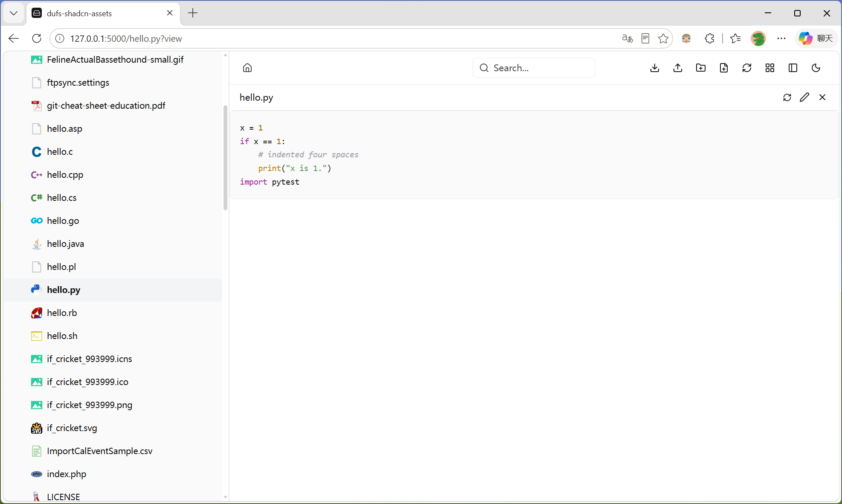842x504 pixels.
Task: Open hello.go file
Action: (x=113, y=221)
